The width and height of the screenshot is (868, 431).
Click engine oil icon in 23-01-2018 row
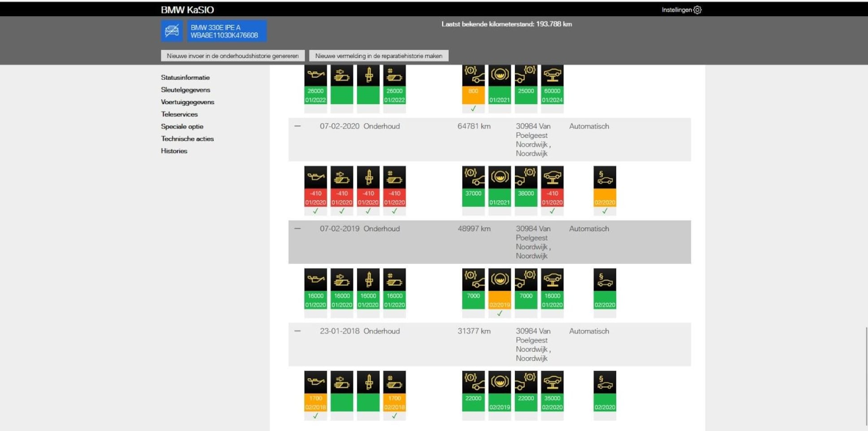(315, 382)
